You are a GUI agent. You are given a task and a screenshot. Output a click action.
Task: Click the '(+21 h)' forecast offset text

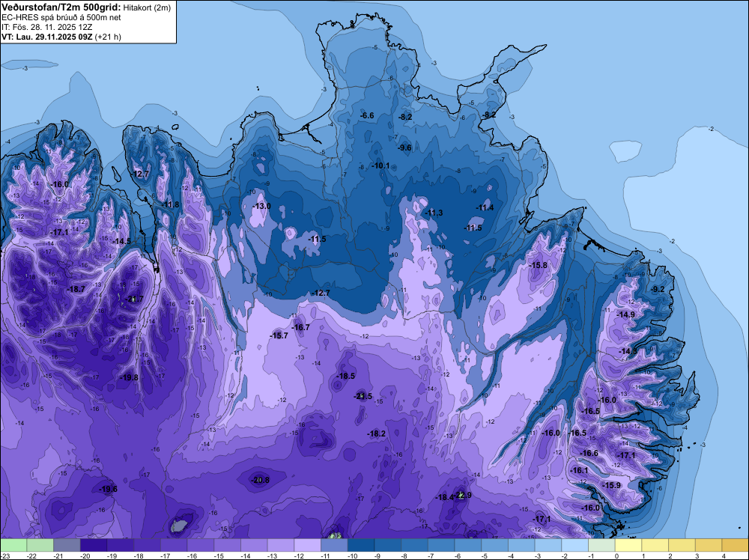click(x=108, y=37)
